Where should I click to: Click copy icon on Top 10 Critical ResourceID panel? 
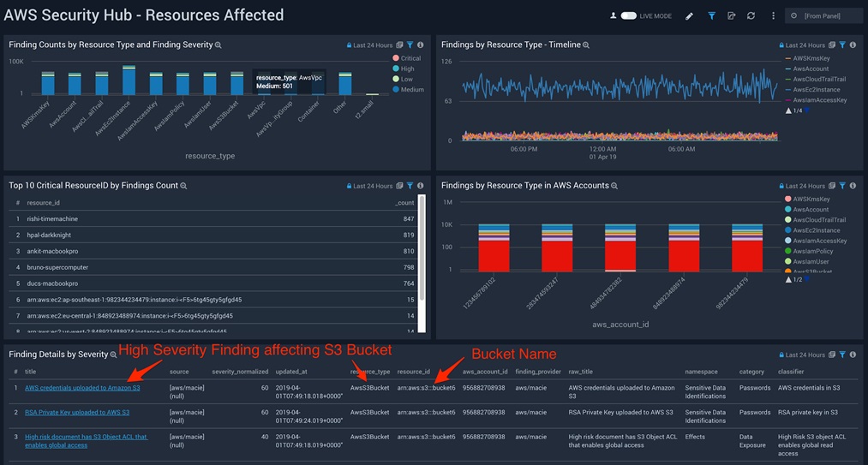coord(399,186)
